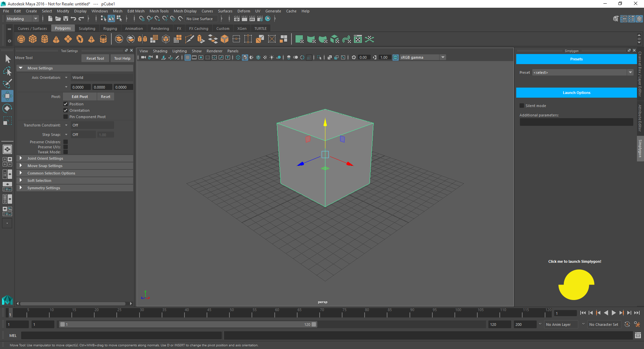Create a polygon cube from the shelf

click(33, 39)
